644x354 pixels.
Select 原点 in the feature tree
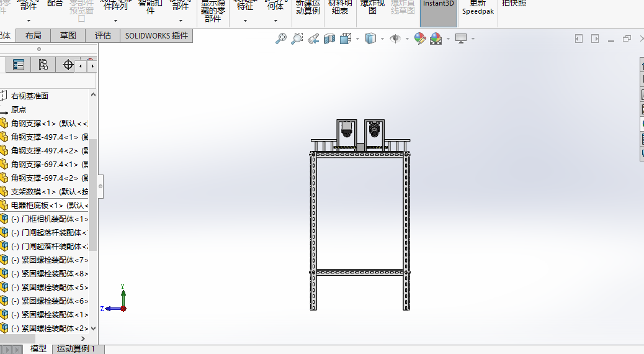(19, 109)
